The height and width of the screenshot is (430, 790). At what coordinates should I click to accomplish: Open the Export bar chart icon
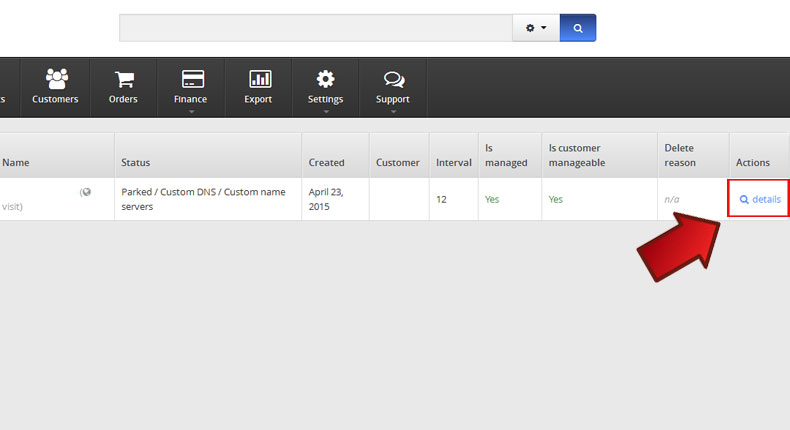coord(258,79)
